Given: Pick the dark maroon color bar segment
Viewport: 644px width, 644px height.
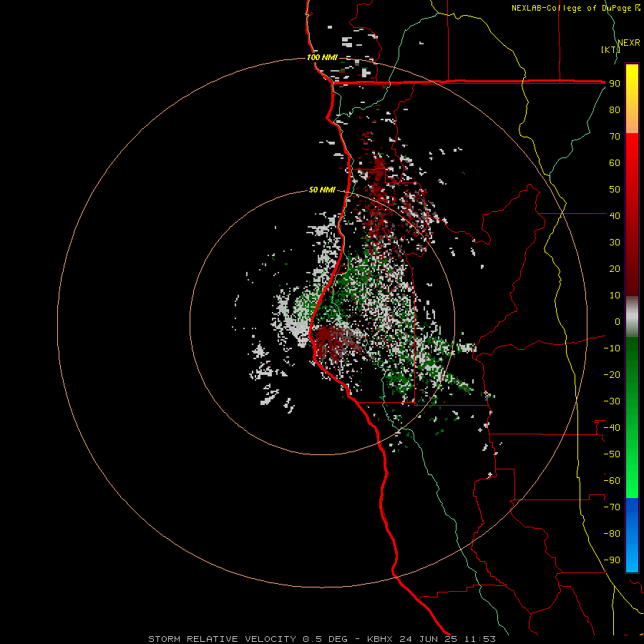Looking at the screenshot, I should pyautogui.click(x=632, y=255).
